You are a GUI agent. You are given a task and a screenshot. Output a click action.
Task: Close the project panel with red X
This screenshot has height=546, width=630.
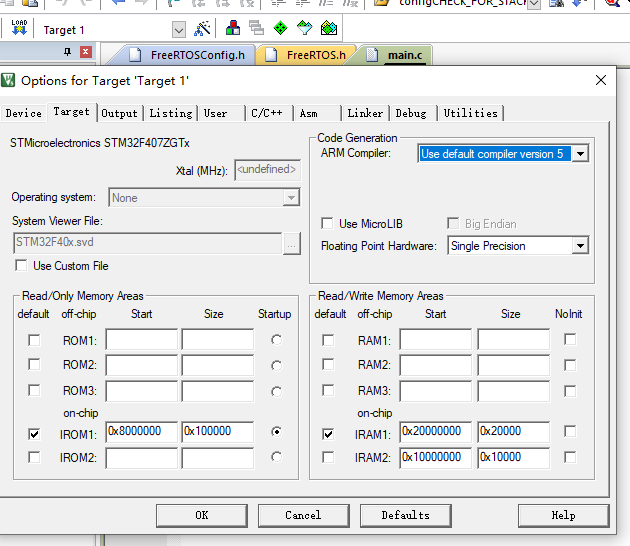[86, 52]
